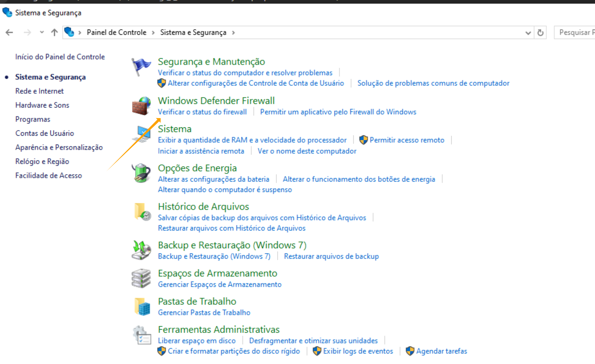Open Histórico de Arquivos heading
595x364 pixels.
point(203,206)
